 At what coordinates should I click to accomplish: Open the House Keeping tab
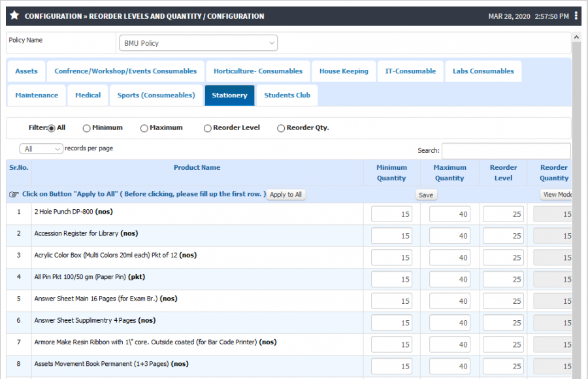coord(344,71)
